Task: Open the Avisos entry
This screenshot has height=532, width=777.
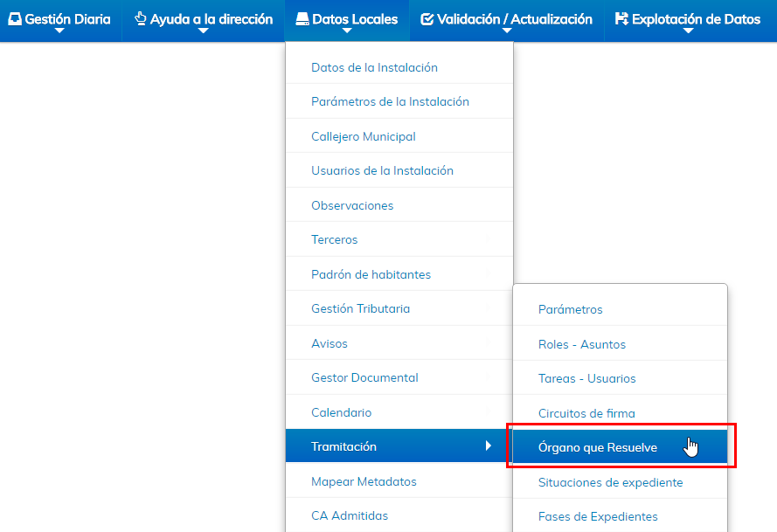Action: [x=399, y=342]
